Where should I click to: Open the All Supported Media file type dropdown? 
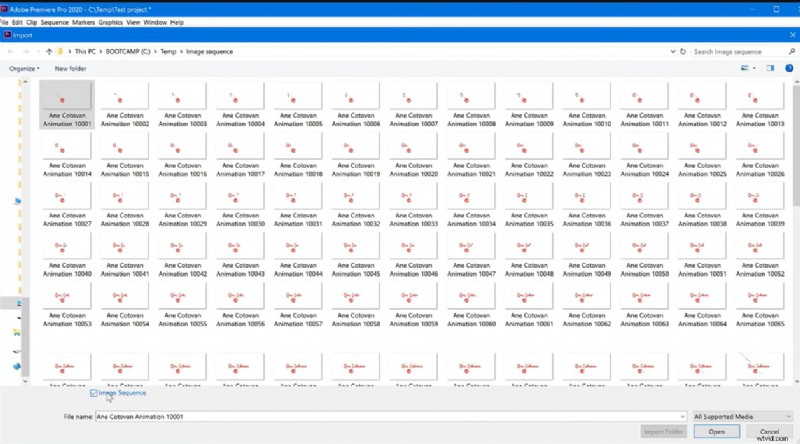click(x=740, y=416)
